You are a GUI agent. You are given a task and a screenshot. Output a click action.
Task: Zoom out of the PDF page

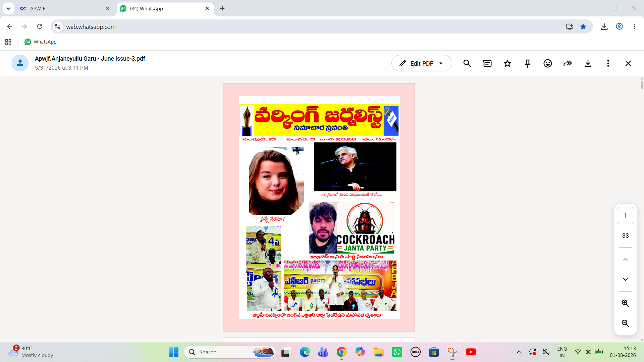pyautogui.click(x=625, y=323)
